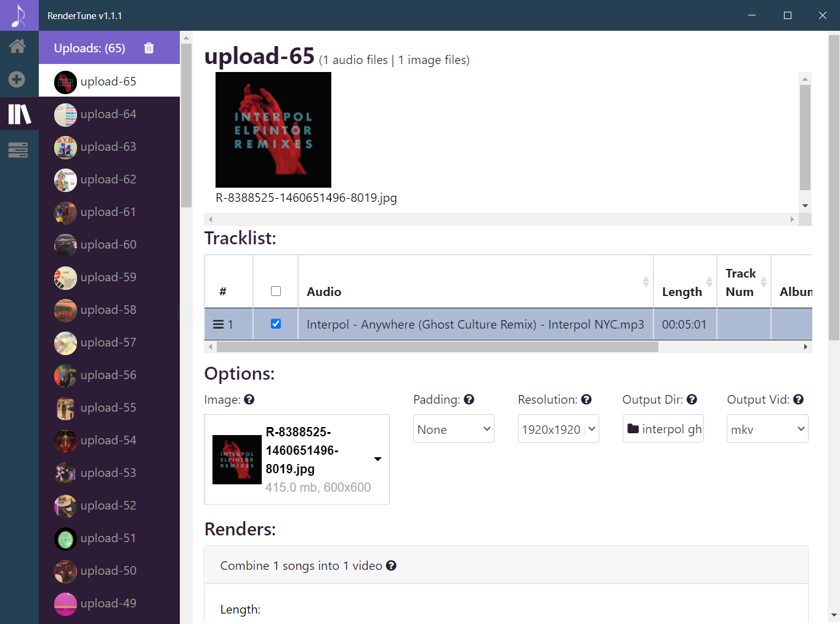Click the Uploads: (65) header

point(89,48)
